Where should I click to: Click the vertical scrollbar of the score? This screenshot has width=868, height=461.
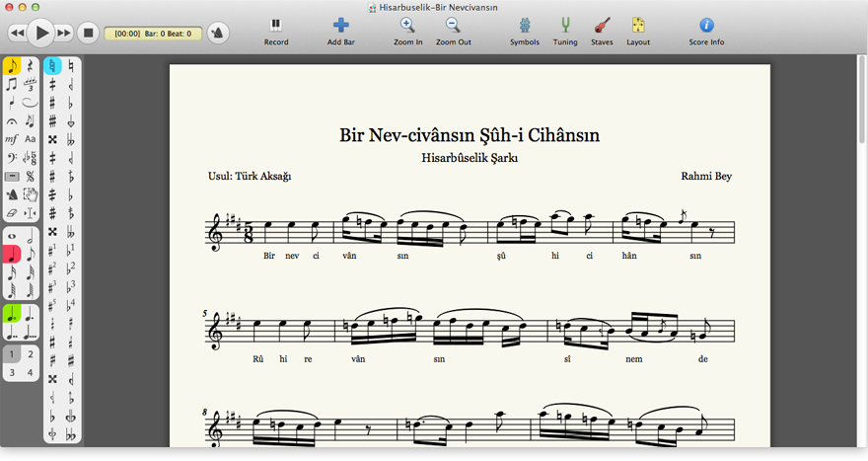(x=861, y=100)
